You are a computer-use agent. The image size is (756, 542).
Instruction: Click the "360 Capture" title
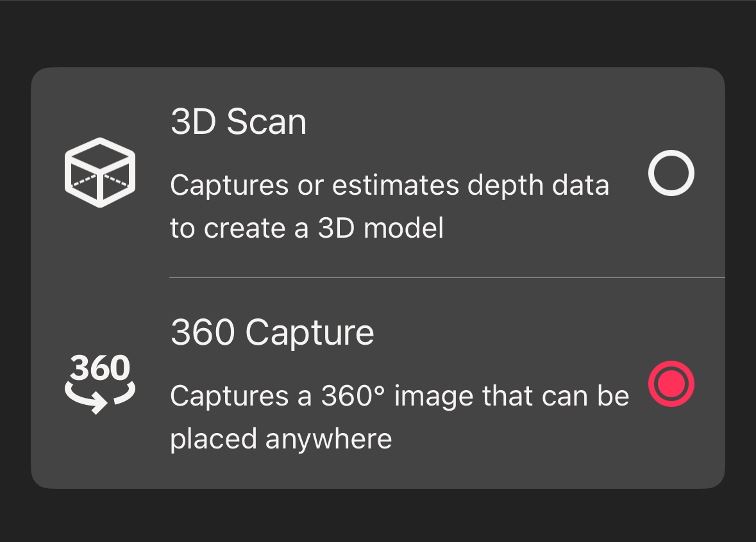click(x=272, y=333)
